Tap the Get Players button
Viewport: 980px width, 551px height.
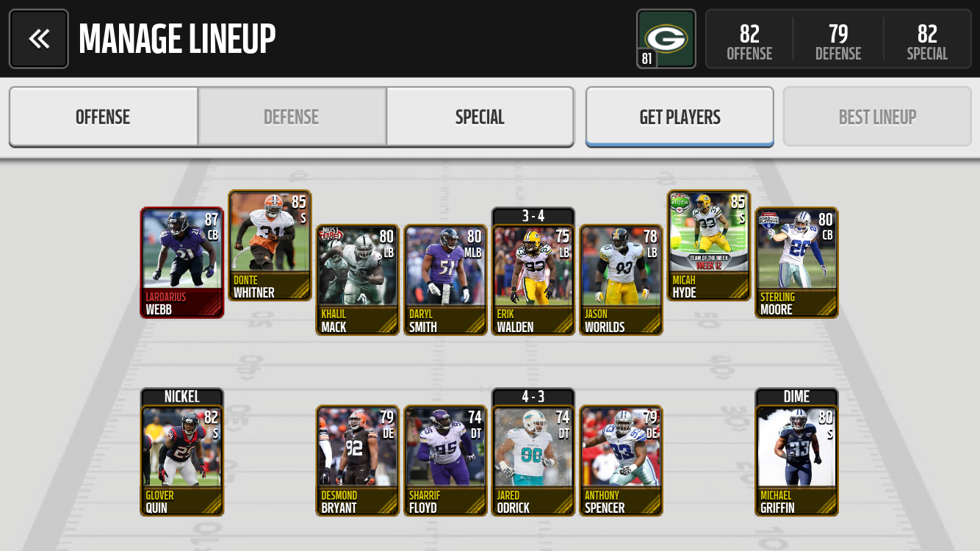point(680,117)
